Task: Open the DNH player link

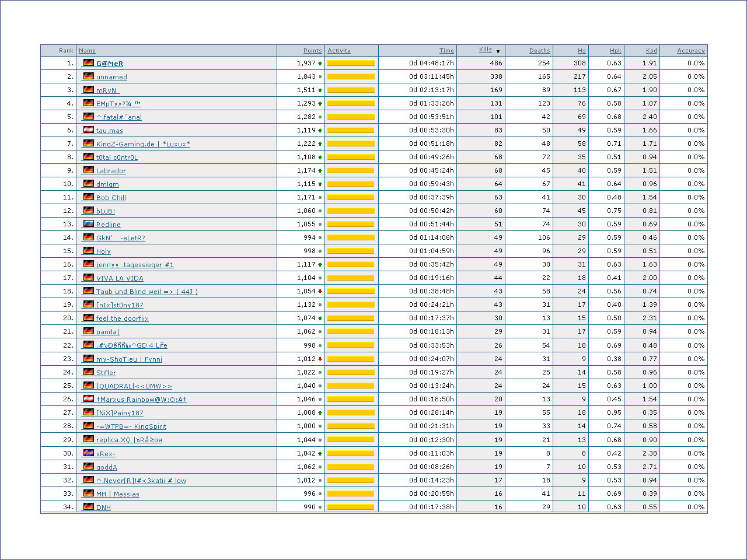Action: [x=103, y=508]
